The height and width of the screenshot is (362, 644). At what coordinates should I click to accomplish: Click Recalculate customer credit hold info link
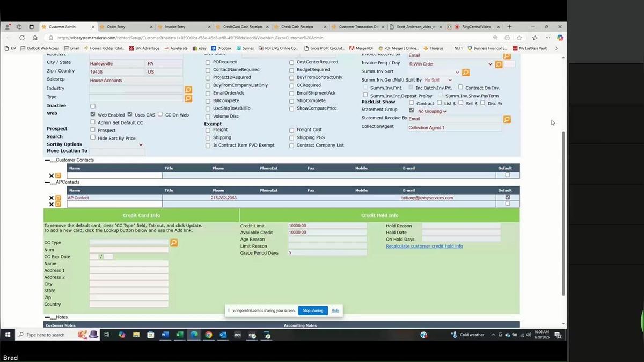coord(424,246)
